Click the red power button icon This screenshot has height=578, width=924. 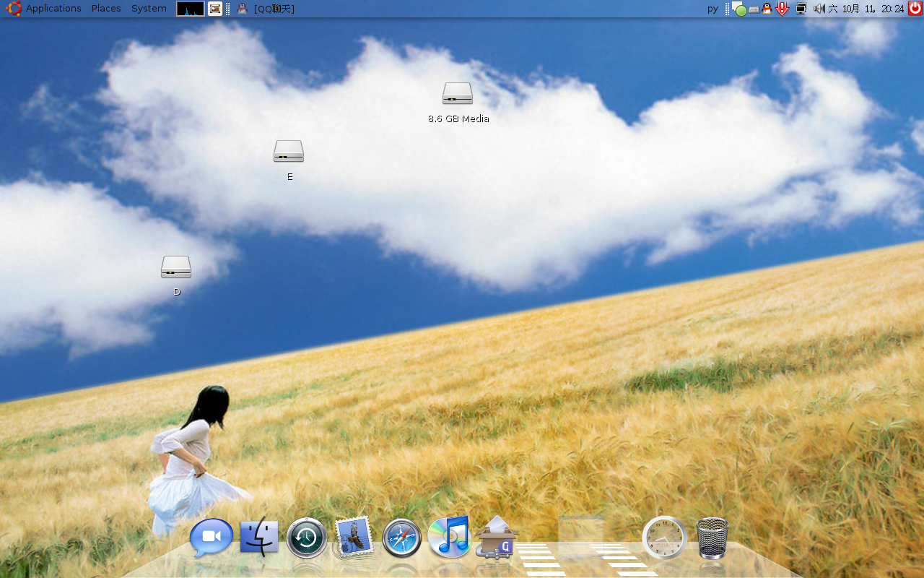pyautogui.click(x=915, y=9)
